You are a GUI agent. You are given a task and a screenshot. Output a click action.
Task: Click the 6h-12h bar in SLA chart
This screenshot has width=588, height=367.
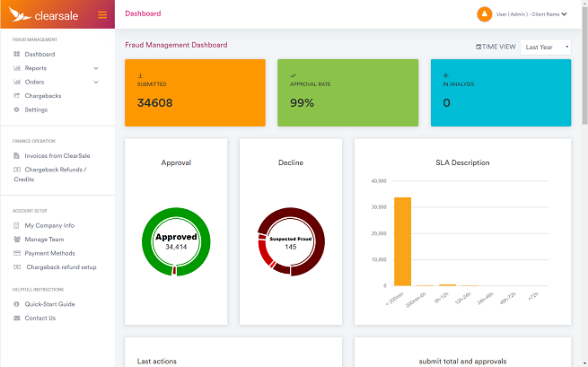tap(447, 285)
